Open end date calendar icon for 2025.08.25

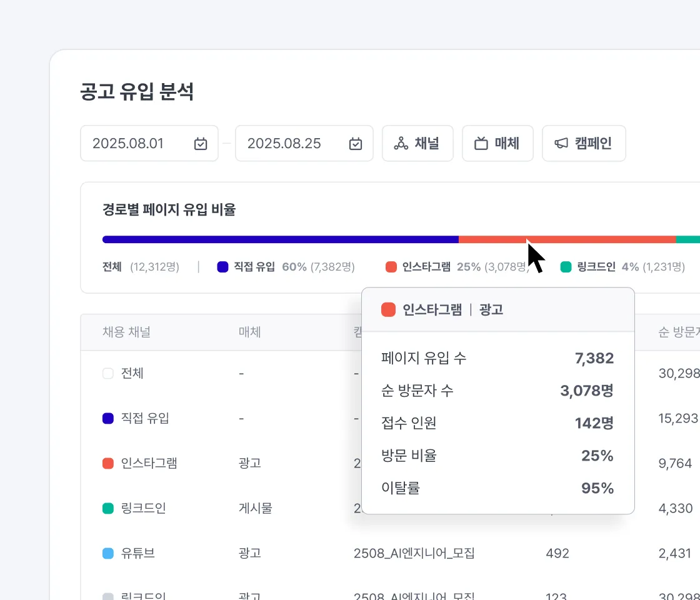[356, 144]
